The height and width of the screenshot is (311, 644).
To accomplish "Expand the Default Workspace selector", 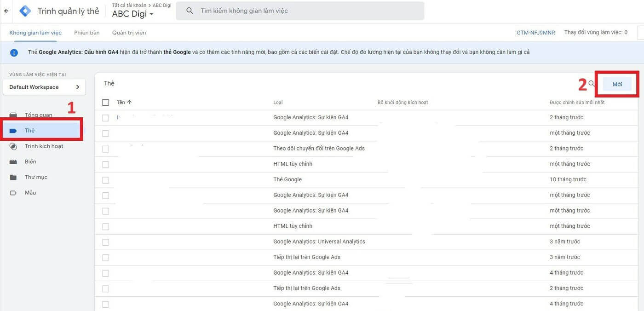I will (x=44, y=87).
